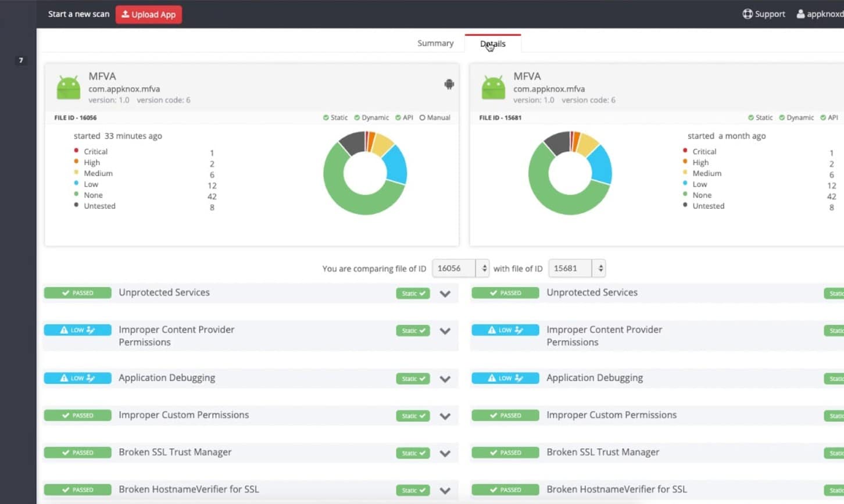Expand left Broken SSL Trust Manager row

[x=445, y=453]
